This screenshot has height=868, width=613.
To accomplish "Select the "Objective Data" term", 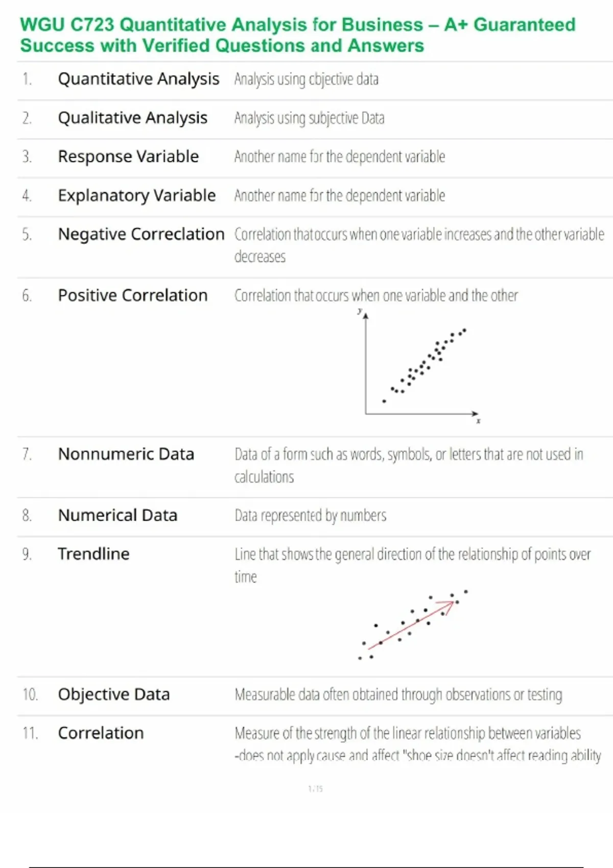I will [x=113, y=695].
